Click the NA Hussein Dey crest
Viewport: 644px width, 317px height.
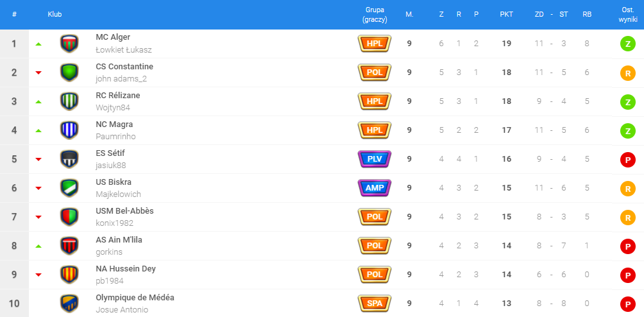pyautogui.click(x=69, y=275)
